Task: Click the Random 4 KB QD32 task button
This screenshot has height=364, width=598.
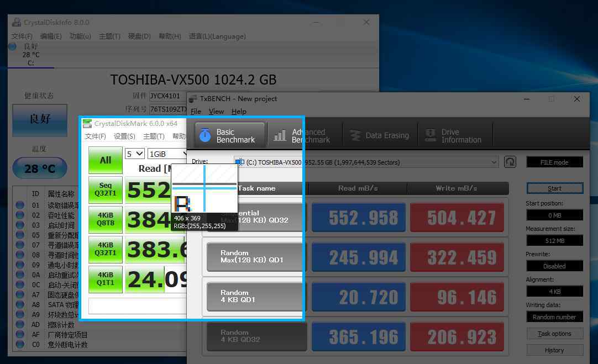Action: pyautogui.click(x=256, y=336)
